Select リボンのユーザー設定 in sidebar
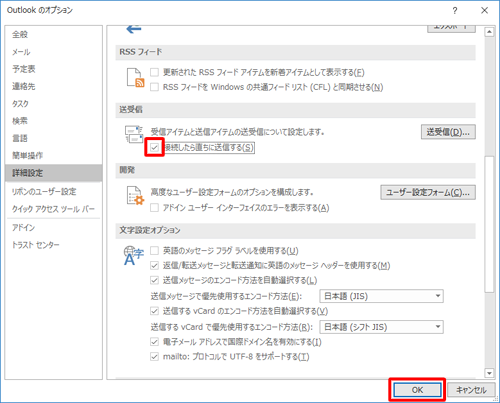500x403 pixels. point(54,192)
